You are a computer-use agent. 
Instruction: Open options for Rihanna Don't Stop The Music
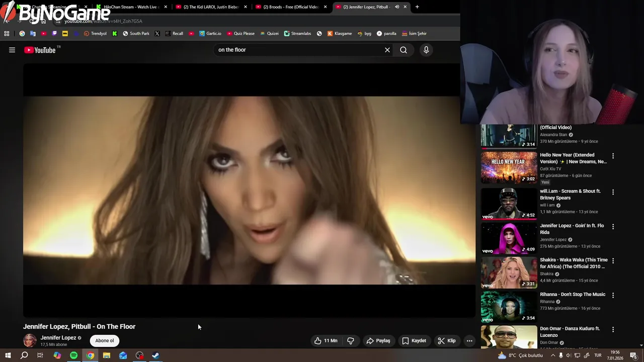pyautogui.click(x=613, y=295)
